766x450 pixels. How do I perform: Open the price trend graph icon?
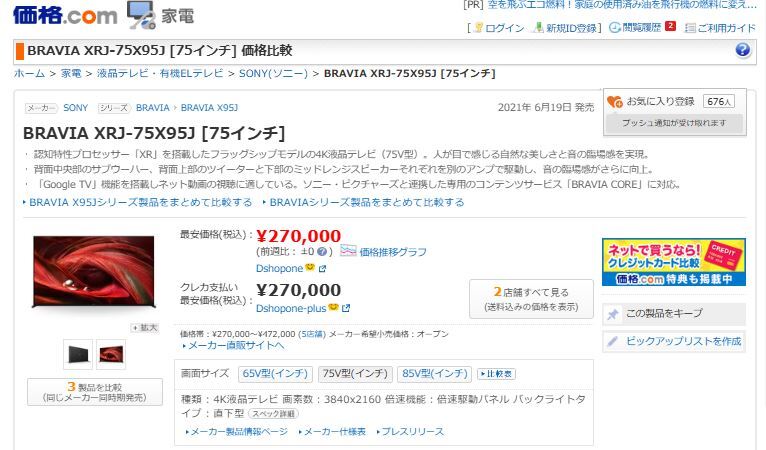(x=348, y=251)
